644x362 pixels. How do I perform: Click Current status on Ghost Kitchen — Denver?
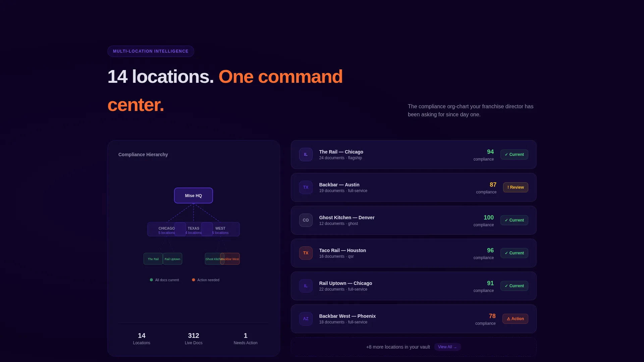pyautogui.click(x=514, y=220)
